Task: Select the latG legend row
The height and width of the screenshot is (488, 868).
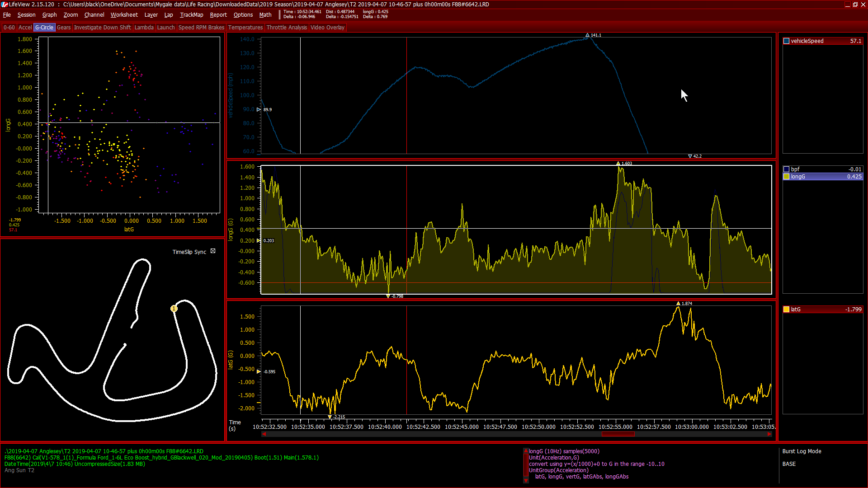Action: click(x=823, y=310)
